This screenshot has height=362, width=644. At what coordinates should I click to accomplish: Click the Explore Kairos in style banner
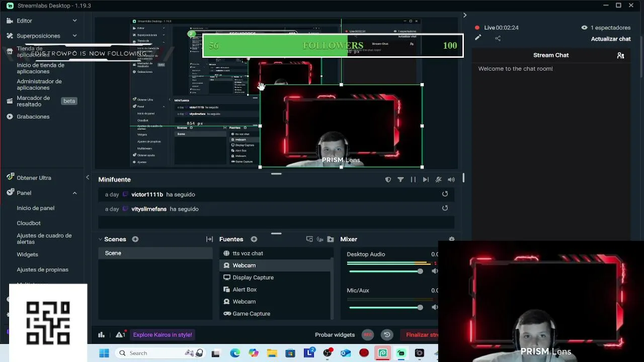point(163,335)
